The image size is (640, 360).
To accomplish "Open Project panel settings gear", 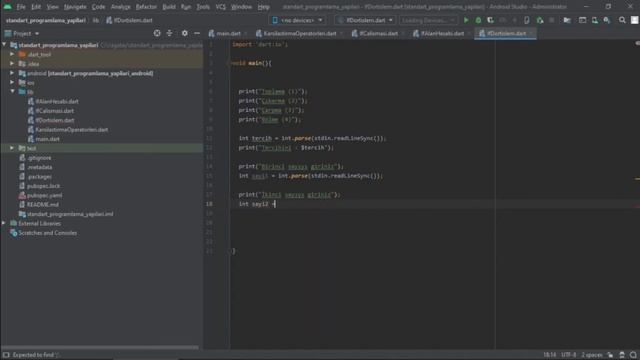I will point(184,33).
